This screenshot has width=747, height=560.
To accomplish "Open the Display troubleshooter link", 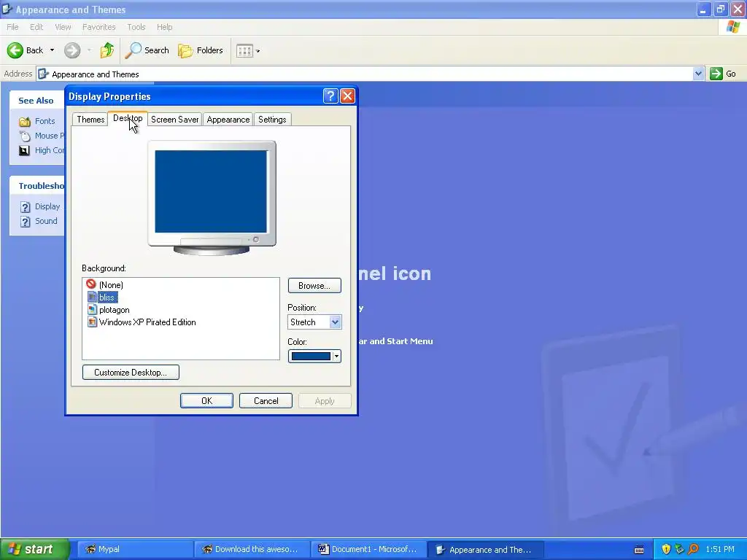I will point(47,206).
